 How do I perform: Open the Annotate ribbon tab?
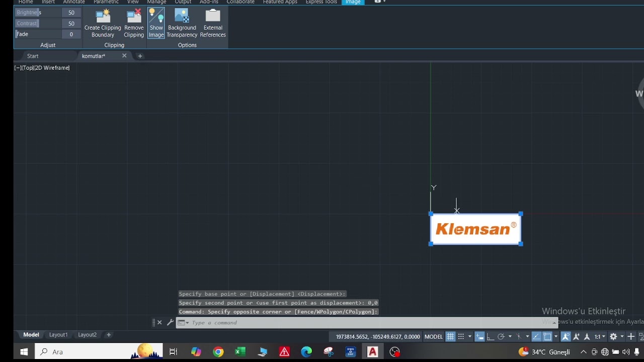(x=74, y=2)
